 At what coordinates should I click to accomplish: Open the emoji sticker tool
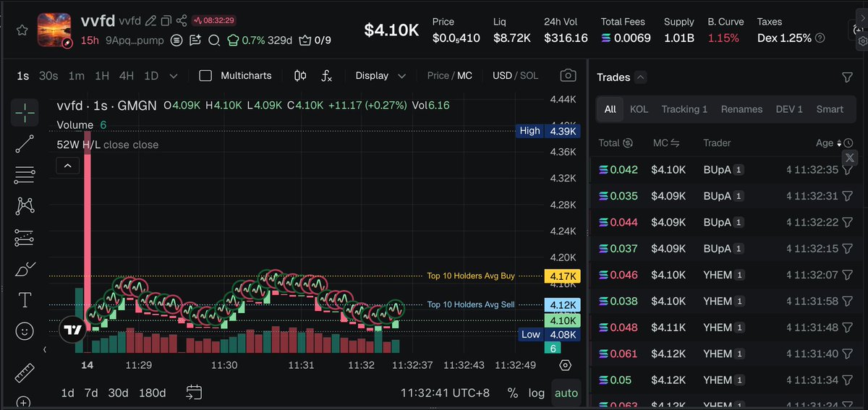pos(25,331)
